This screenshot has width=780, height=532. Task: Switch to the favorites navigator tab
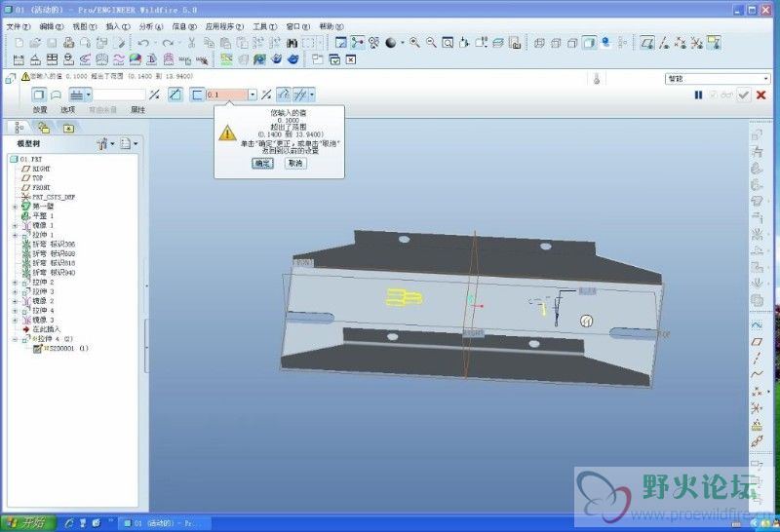click(68, 129)
